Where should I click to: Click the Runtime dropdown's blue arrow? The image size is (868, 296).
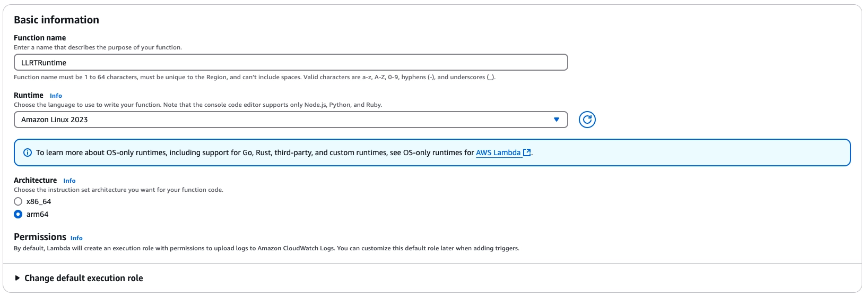556,120
